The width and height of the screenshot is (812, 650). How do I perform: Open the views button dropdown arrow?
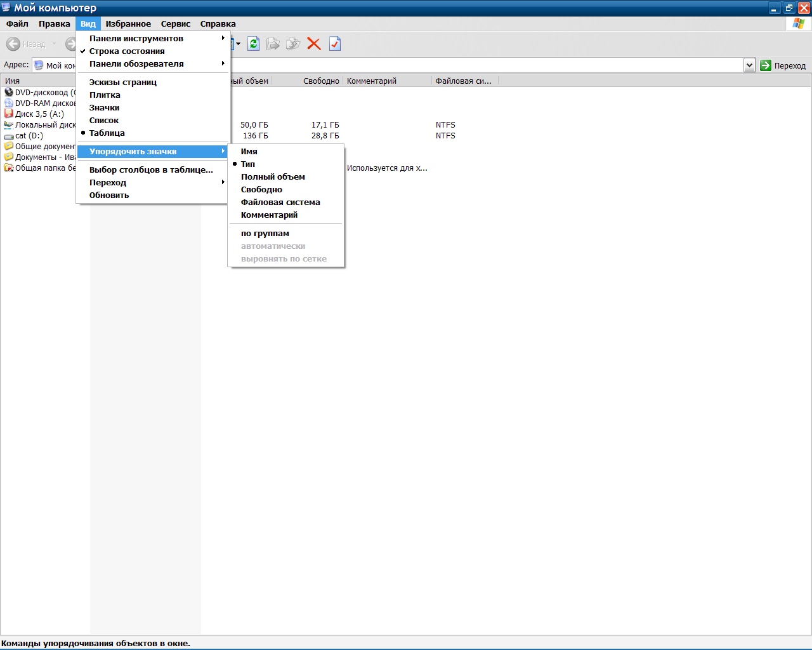(239, 44)
